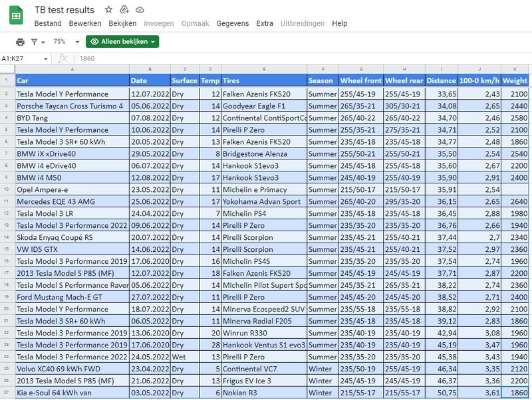Select the VW ID5 GTX cell
Viewport: 532px width, 400px height.
(72, 249)
